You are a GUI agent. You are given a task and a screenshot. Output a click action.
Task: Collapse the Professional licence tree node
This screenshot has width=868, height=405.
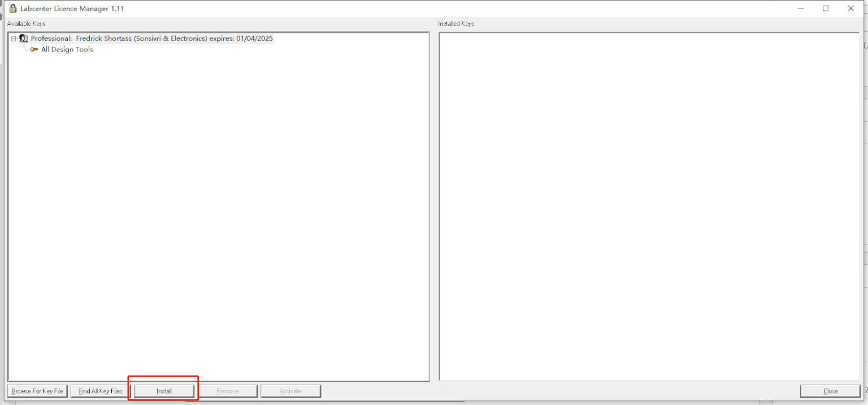tap(14, 38)
